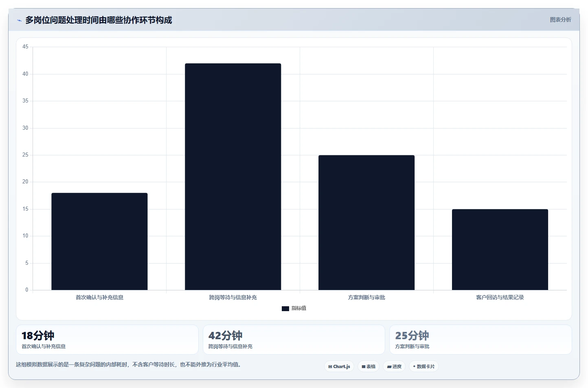
Task: Open the 42分钟 data card
Action: (294, 340)
